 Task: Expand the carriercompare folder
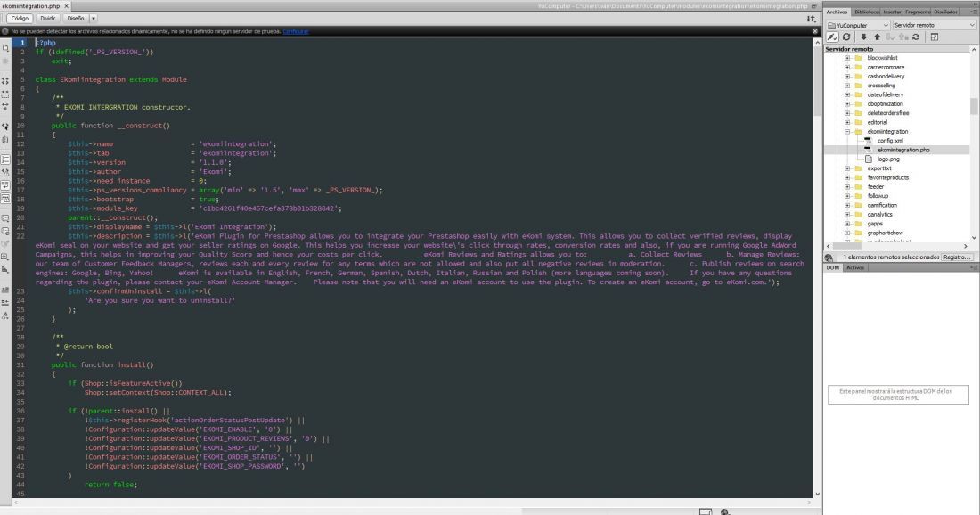tap(847, 68)
